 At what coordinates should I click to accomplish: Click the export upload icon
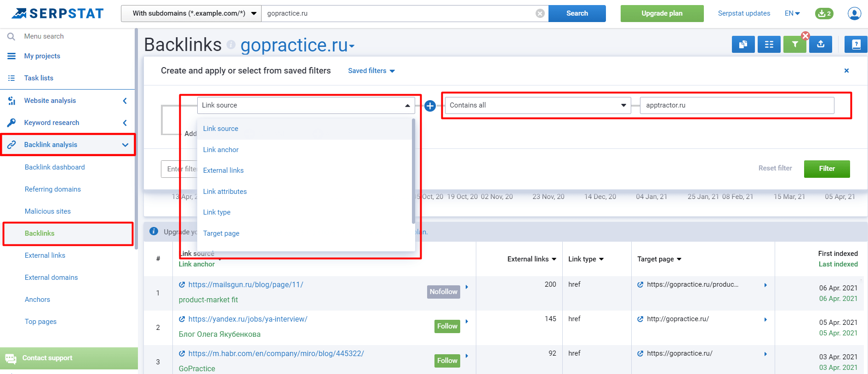(x=821, y=45)
